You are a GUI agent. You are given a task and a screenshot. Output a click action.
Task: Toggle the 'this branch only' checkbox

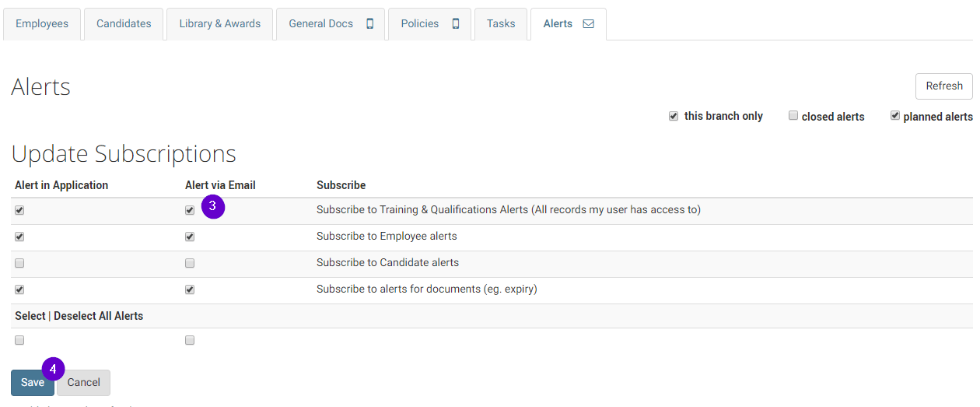(674, 116)
